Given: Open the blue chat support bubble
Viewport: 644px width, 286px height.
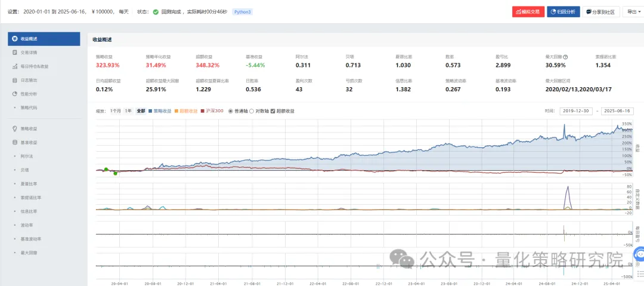Looking at the screenshot, I should click(x=639, y=254).
